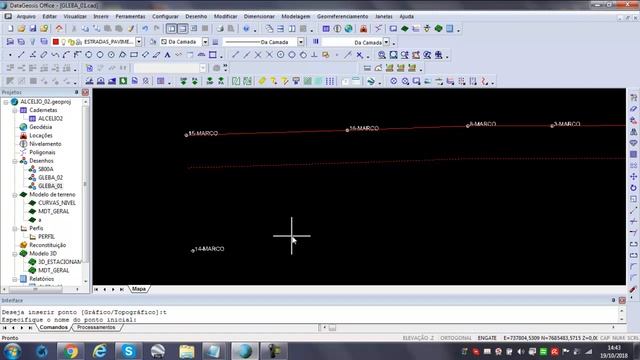The width and height of the screenshot is (640, 360).
Task: Toggle the Projetos panel pin
Action: point(76,92)
